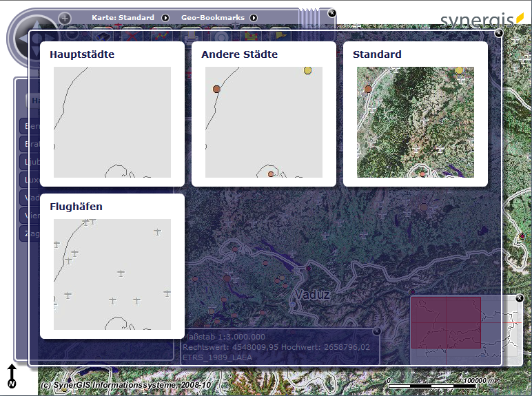Select the Ljubljana entry in side list

coord(30,162)
